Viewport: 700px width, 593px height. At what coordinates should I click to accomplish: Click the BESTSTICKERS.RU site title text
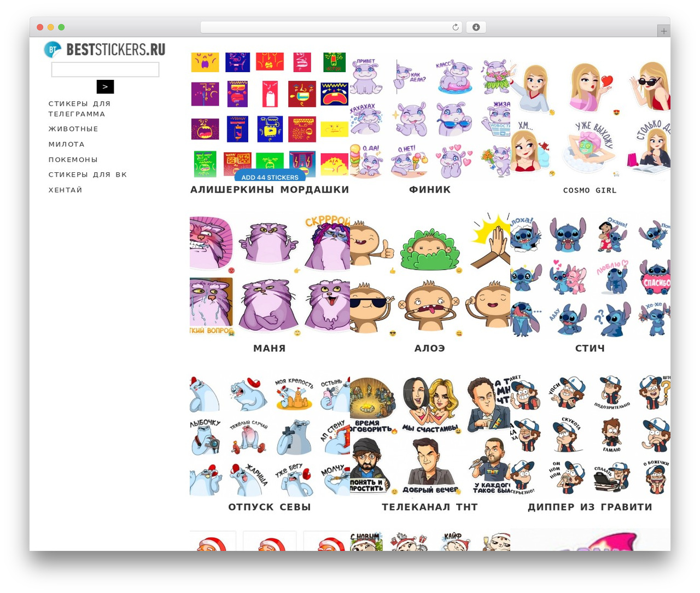point(116,50)
